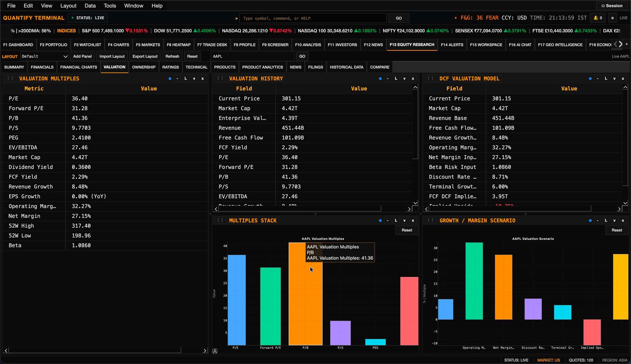Click drag handle of Valuation Multiples panel
Viewport: 631px width, 364px height.
(x=10, y=78)
